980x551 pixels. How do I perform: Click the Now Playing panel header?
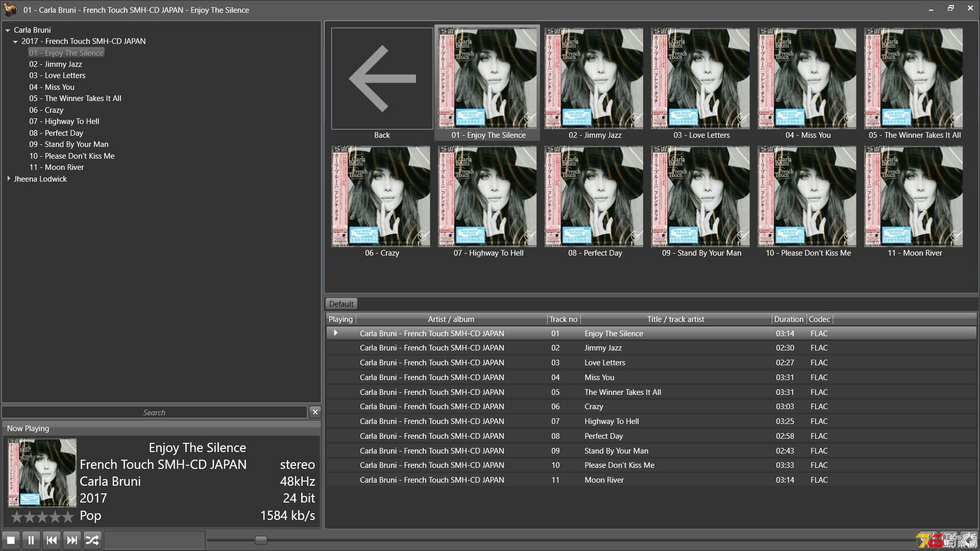[161, 429]
